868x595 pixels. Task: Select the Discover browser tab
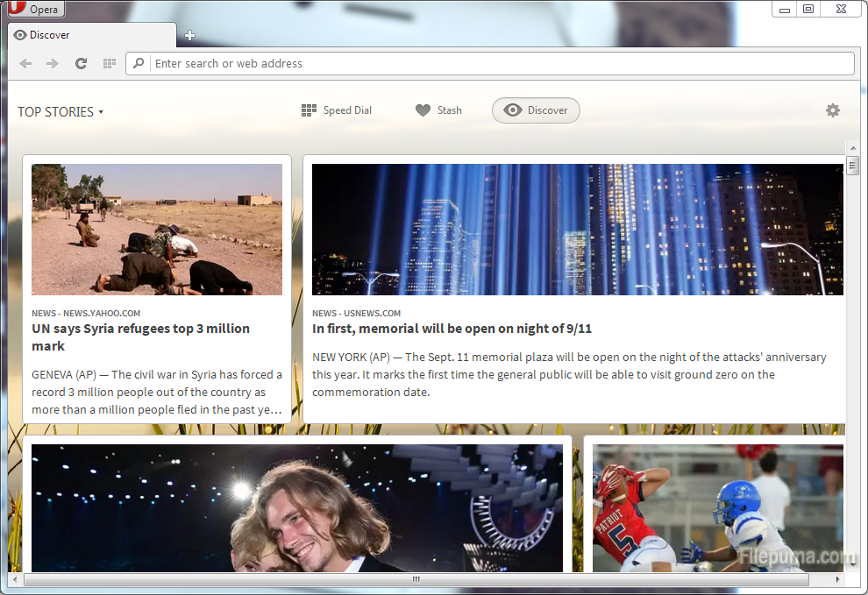88,35
